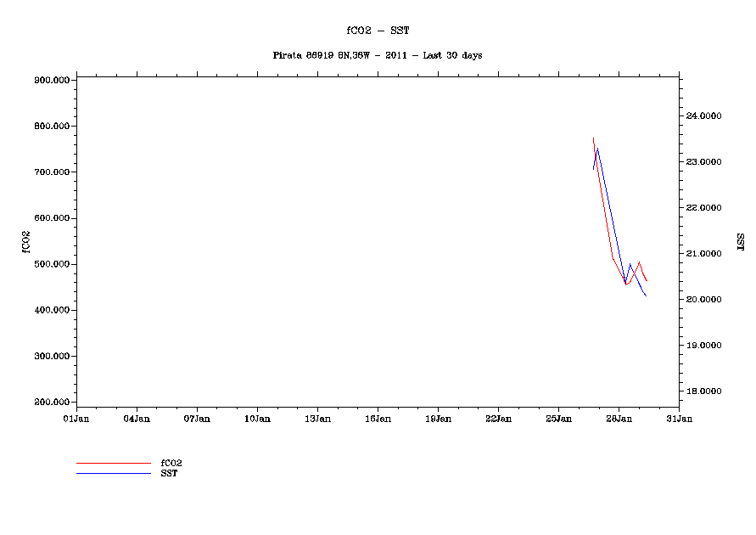
Task: Click the legend line sample beside SST
Action: tap(113, 473)
